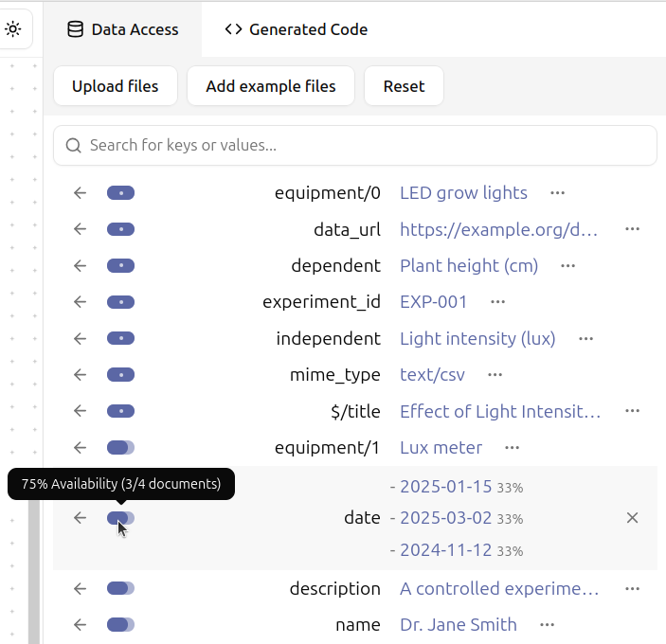Expand values via ellipsis on mime_type row

click(x=495, y=375)
